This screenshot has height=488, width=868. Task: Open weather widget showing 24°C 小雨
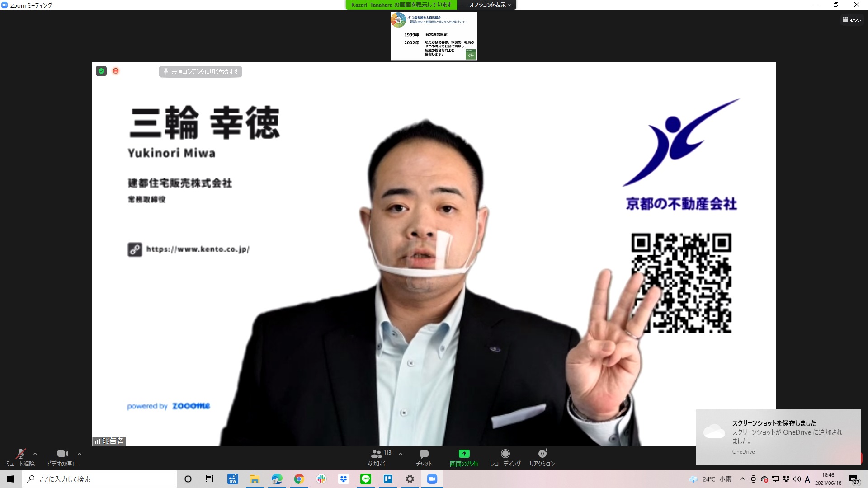pos(710,479)
